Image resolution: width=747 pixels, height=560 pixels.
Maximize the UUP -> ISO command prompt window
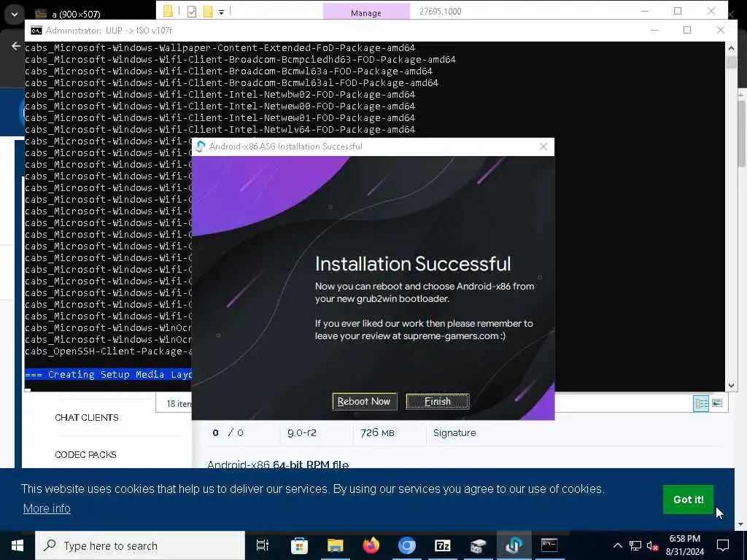[686, 30]
